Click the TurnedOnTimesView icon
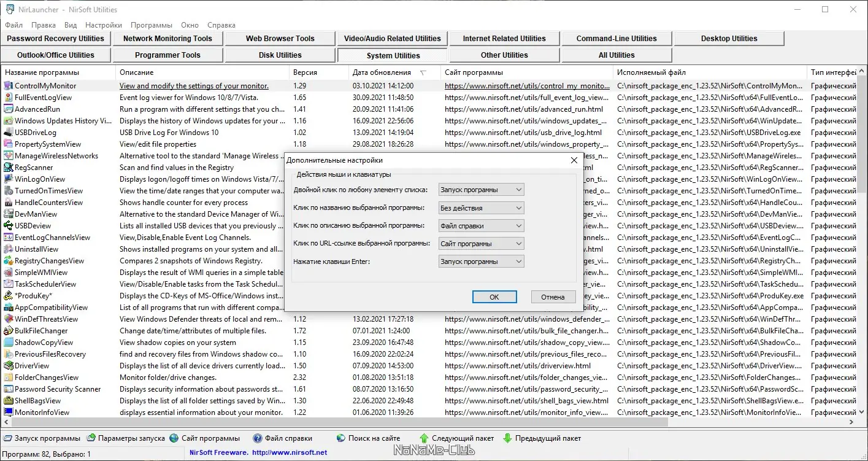 [8, 191]
